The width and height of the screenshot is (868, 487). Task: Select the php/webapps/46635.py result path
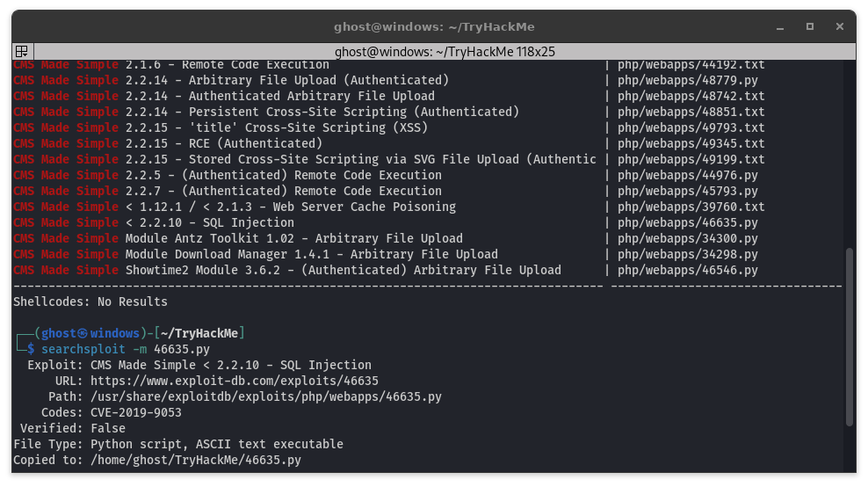tap(687, 222)
